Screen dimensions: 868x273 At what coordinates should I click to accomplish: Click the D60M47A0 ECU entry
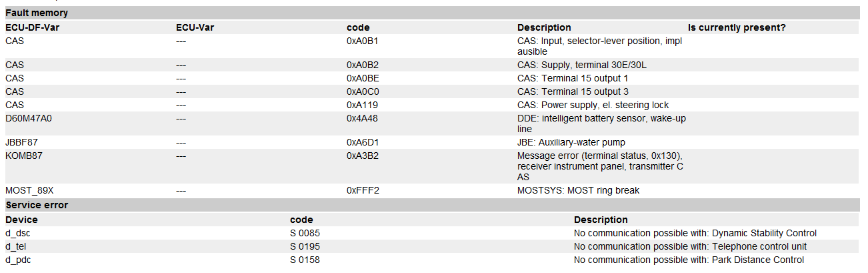tap(29, 118)
